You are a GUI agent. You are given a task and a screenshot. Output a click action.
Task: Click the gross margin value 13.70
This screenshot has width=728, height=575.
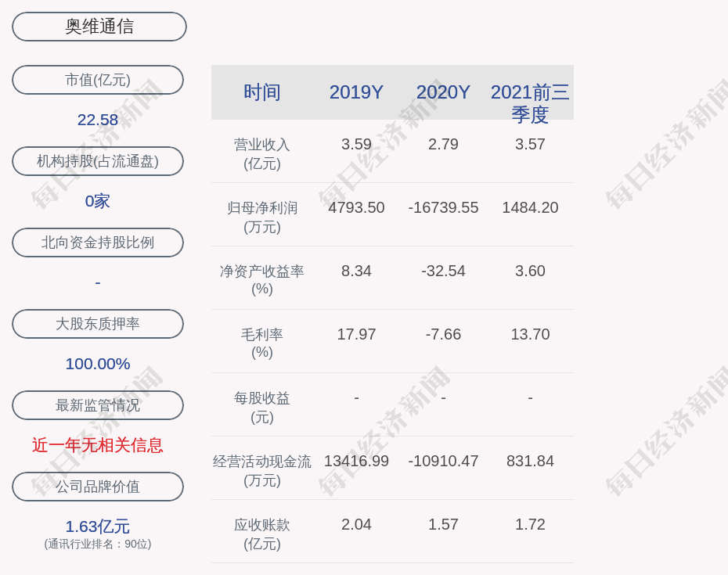coord(530,334)
